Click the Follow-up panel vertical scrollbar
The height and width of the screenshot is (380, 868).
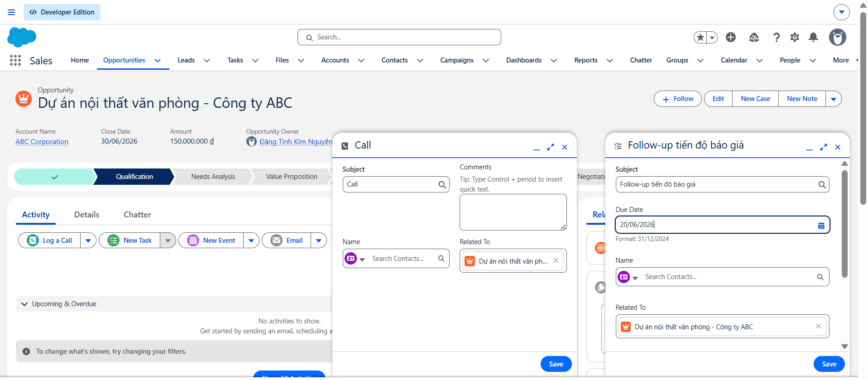(844, 224)
